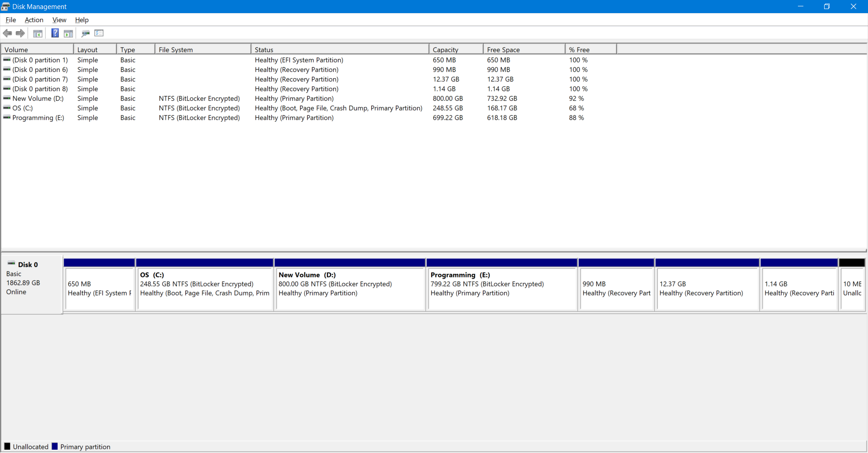Sort by the Type column header

(x=136, y=49)
